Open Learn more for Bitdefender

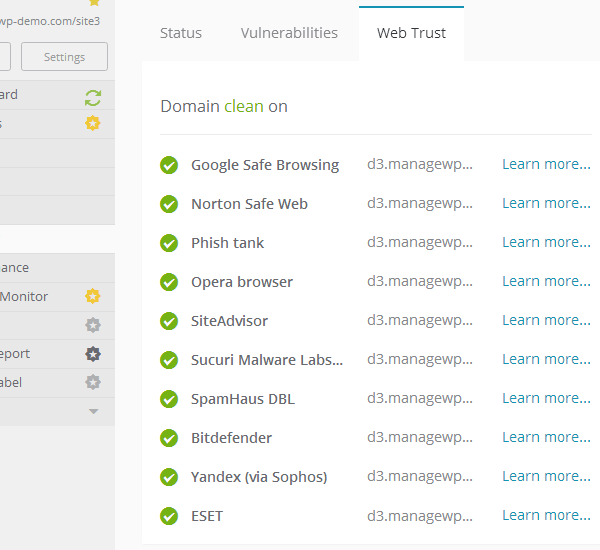coord(546,437)
